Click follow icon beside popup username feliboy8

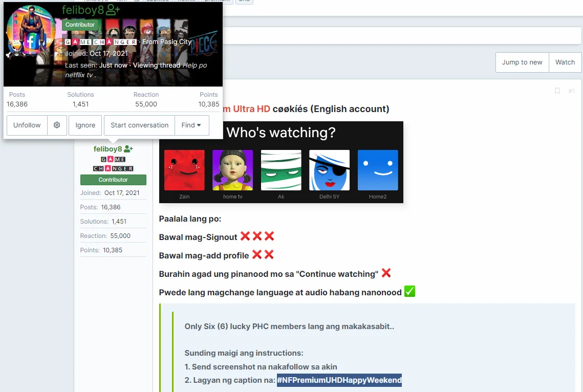[x=113, y=10]
